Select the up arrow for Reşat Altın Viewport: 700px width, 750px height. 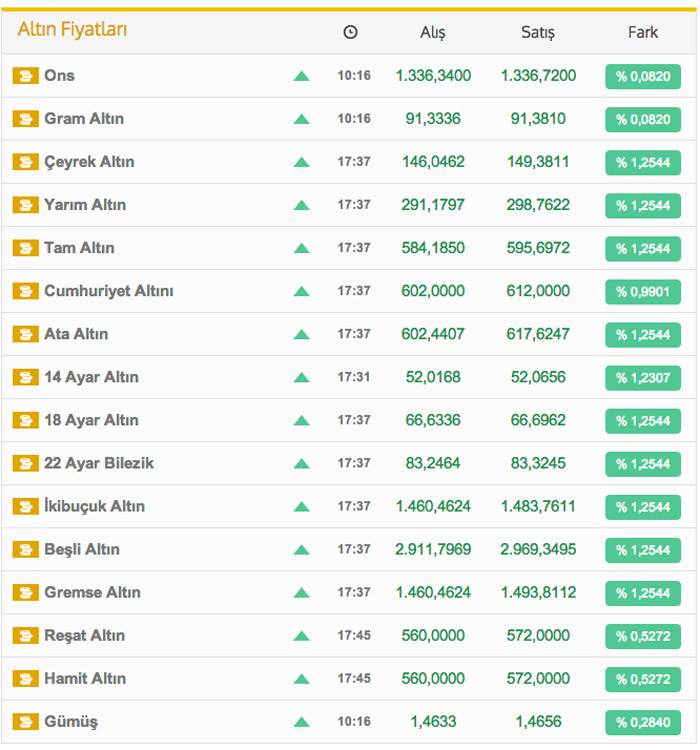tap(301, 636)
